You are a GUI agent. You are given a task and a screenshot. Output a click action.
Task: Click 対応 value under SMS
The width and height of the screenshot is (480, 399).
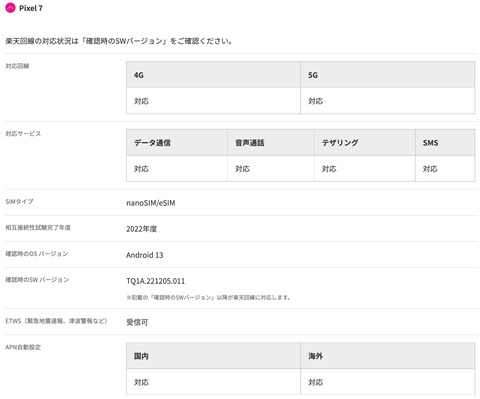430,169
